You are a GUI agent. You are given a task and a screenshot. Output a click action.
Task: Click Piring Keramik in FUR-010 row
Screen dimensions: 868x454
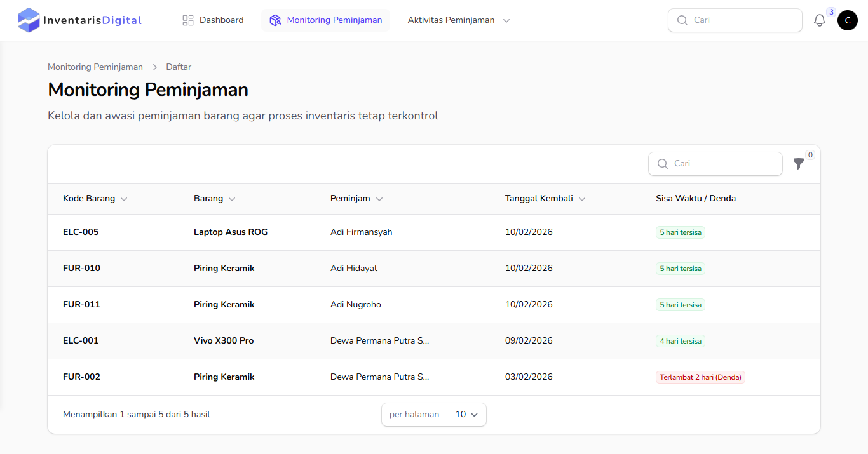224,269
